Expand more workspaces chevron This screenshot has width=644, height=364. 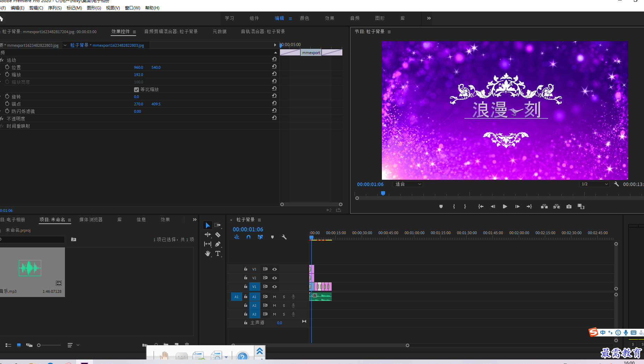[x=429, y=18]
